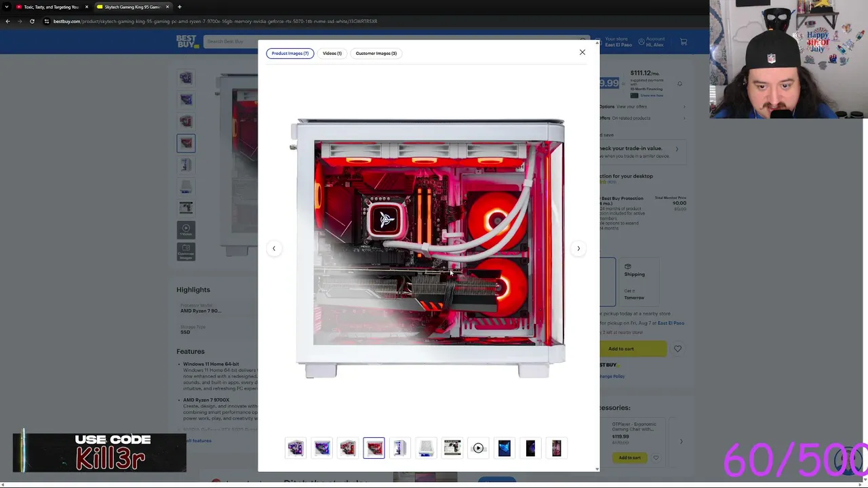
Task: Select the highlighted fourth side thumbnail on product page
Action: pyautogui.click(x=186, y=143)
